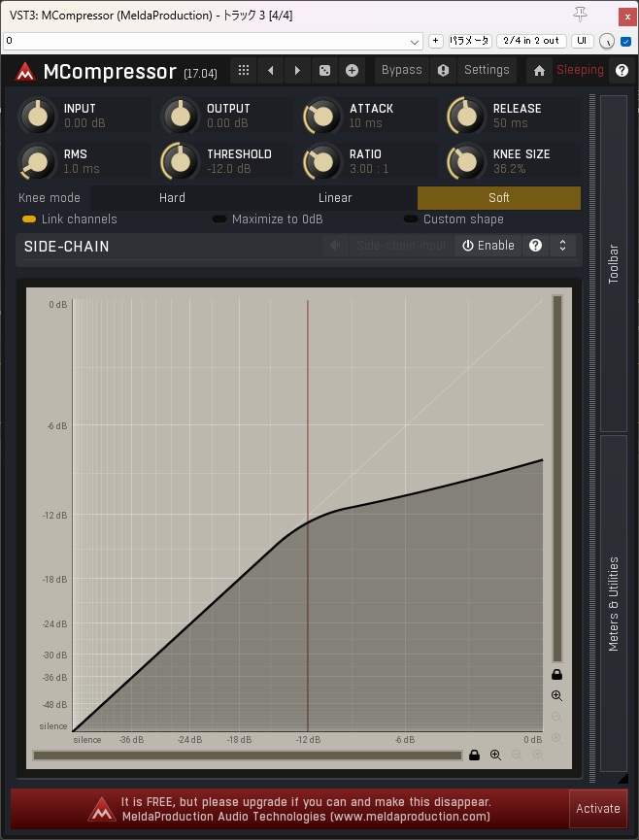
Task: Go to previous preset arrow
Action: click(x=270, y=70)
